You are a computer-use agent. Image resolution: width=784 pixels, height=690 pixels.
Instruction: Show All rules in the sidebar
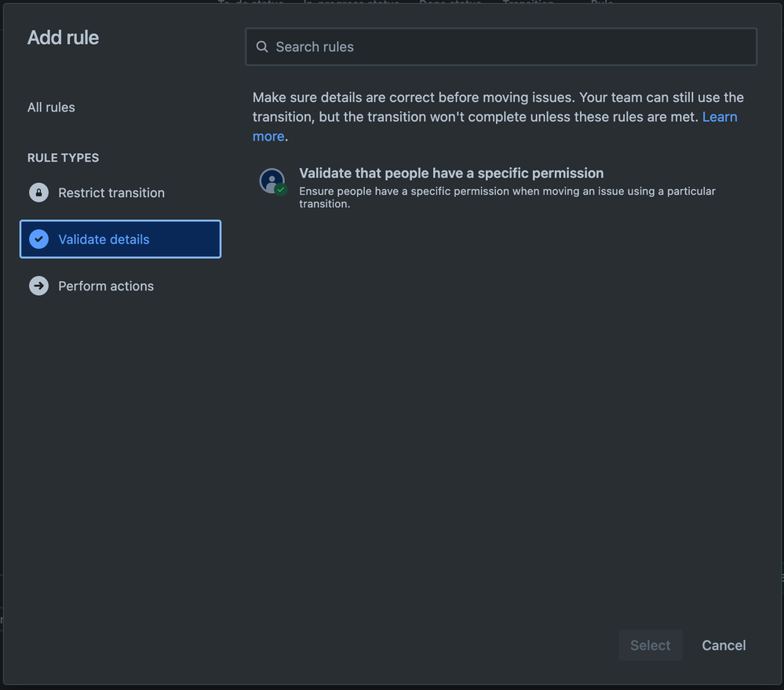pos(51,107)
